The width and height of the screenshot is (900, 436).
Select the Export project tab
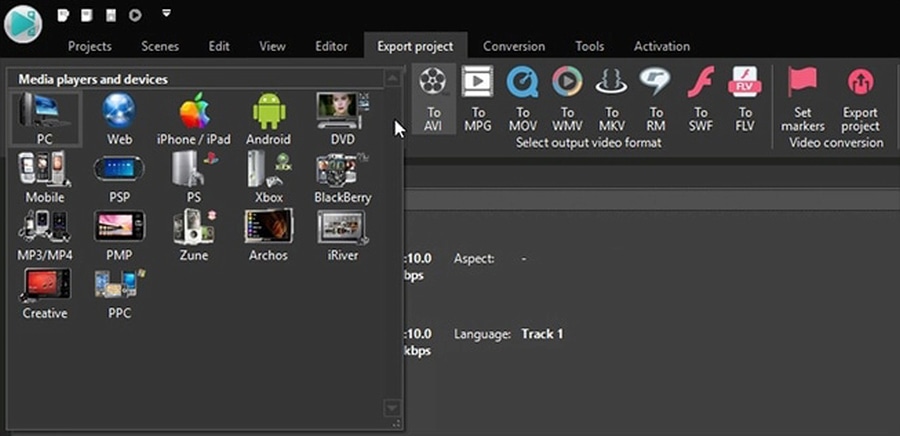(x=415, y=46)
